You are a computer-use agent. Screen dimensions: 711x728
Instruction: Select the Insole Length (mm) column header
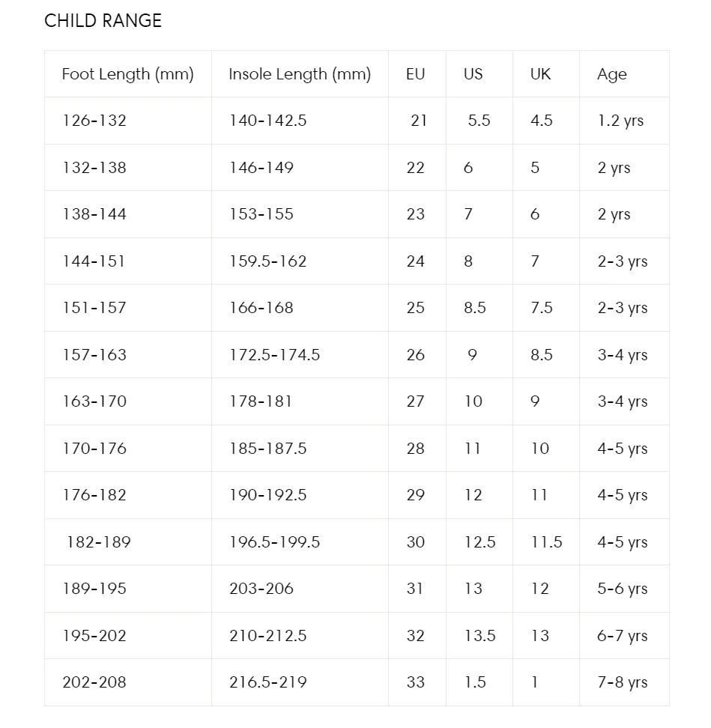pos(300,74)
